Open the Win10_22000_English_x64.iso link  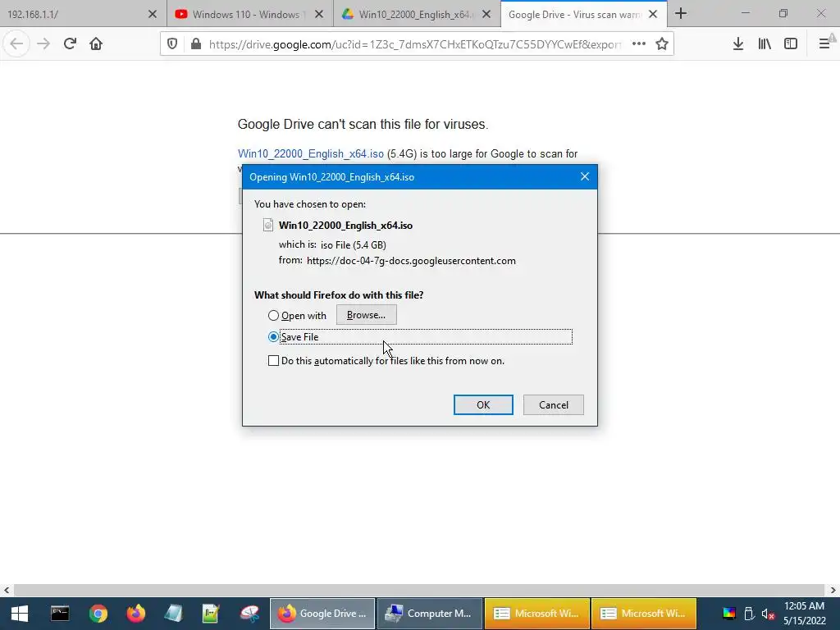coord(311,153)
